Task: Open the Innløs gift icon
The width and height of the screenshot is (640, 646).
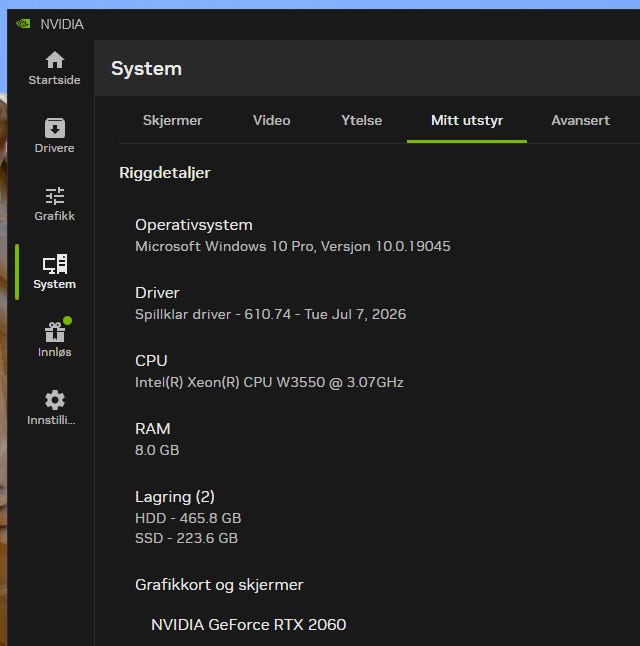Action: point(54,332)
